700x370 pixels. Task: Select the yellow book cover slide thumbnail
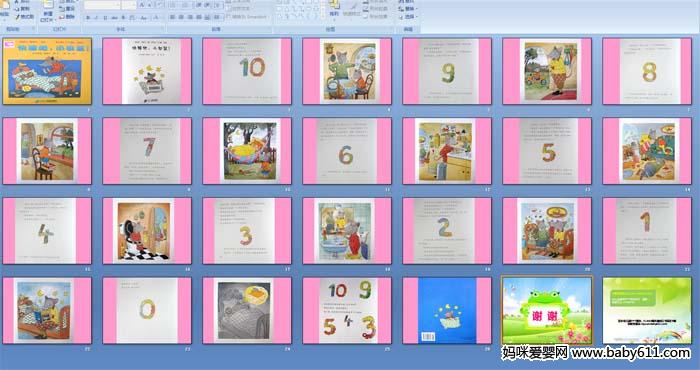[x=47, y=71]
